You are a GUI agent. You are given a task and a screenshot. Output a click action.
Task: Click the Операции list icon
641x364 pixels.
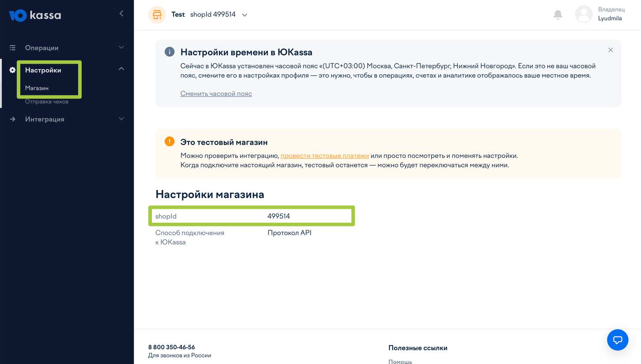pos(12,48)
